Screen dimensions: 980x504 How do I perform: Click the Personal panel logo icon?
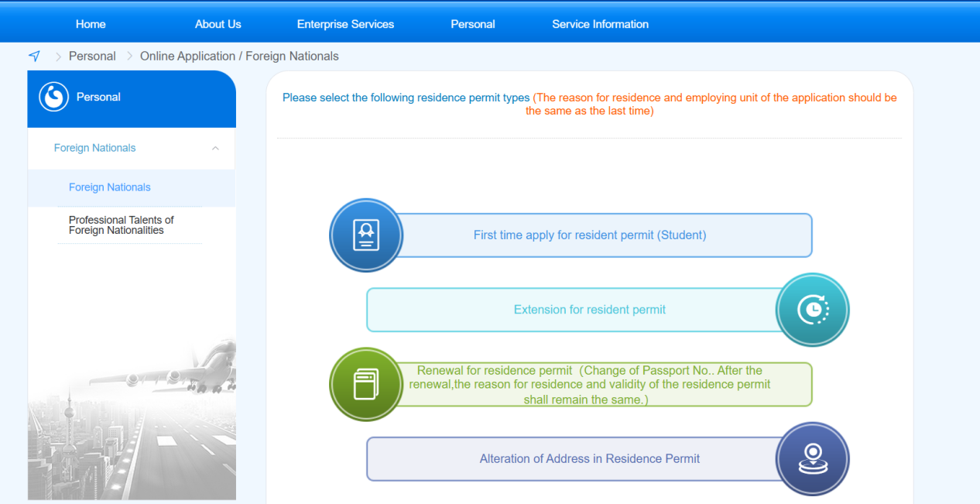click(54, 98)
